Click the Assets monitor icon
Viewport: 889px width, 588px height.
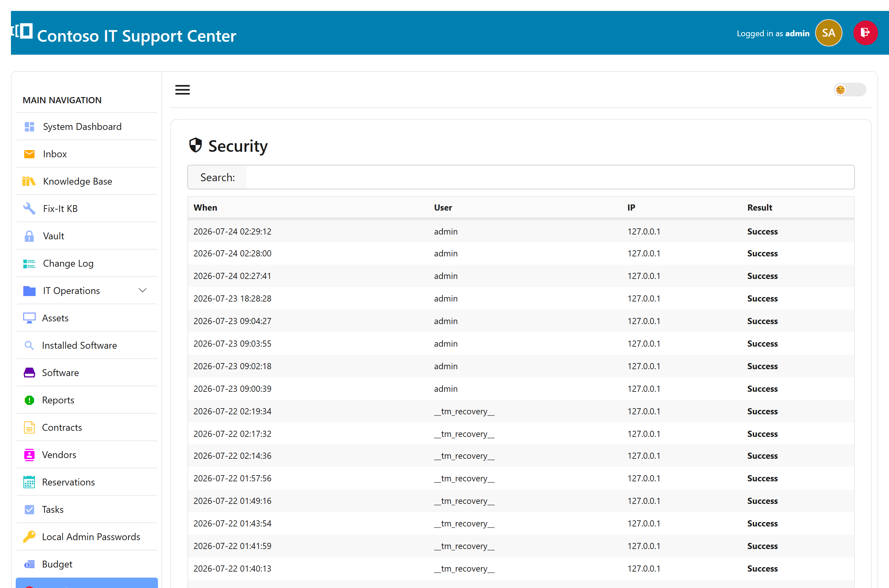[x=29, y=318]
